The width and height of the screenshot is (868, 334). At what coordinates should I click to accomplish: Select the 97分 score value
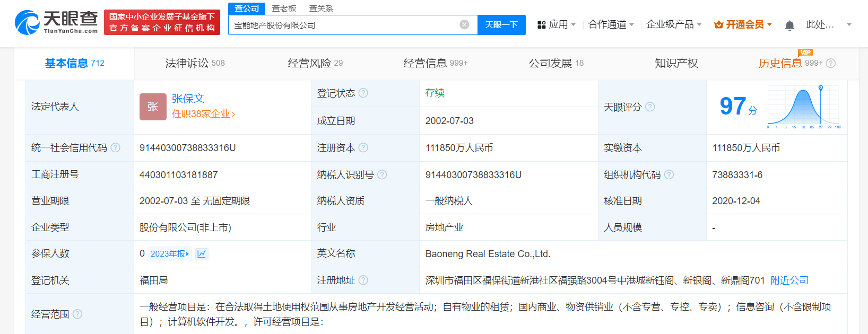(x=738, y=106)
